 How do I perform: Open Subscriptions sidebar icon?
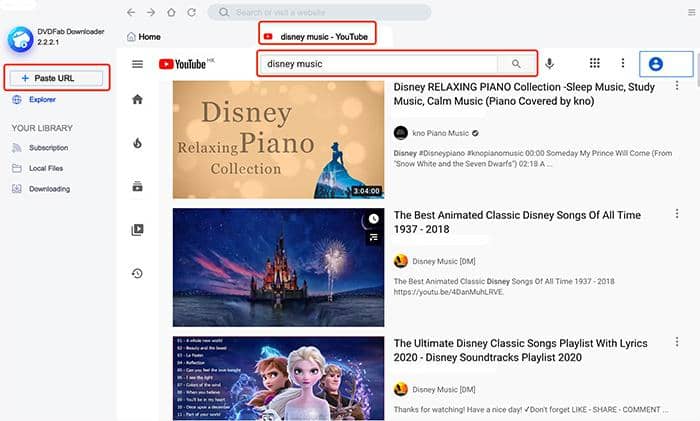[x=138, y=186]
